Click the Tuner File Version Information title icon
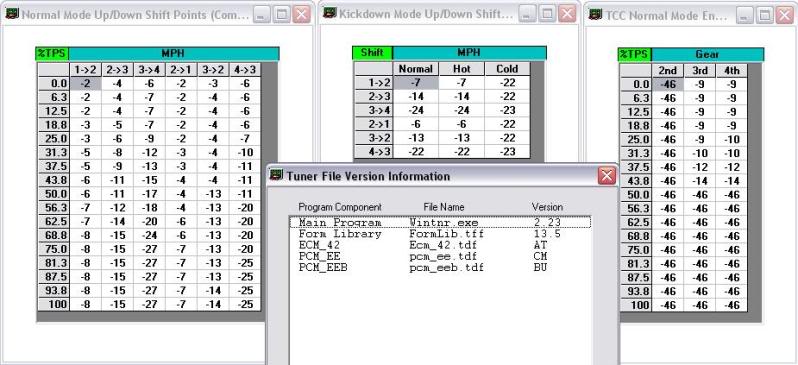Viewport: 798px width, 365px height. (276, 176)
